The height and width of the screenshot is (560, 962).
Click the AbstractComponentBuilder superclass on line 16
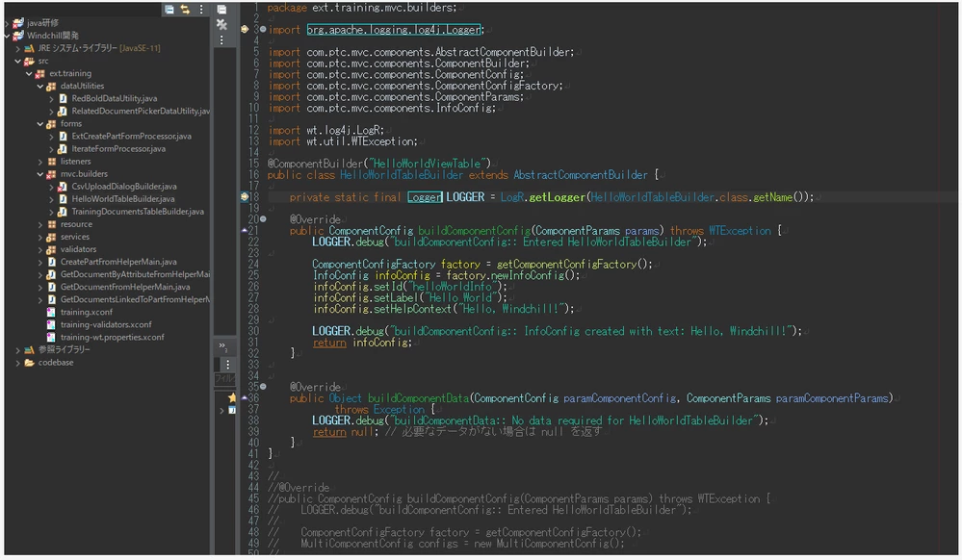581,175
